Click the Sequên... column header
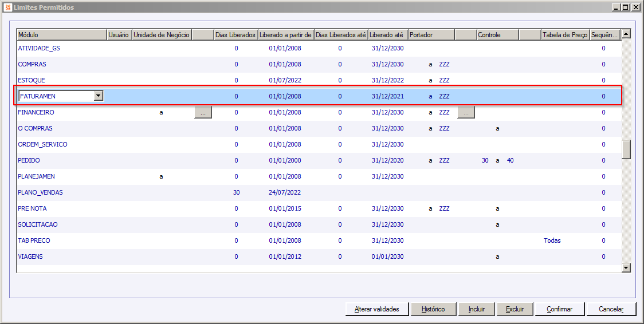Screen dimensions: 644x324 point(604,35)
